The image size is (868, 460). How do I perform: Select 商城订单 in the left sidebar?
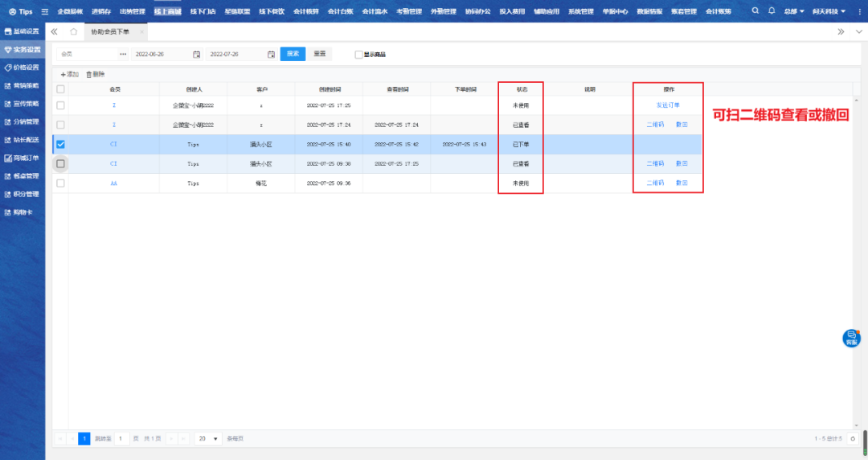coord(23,158)
